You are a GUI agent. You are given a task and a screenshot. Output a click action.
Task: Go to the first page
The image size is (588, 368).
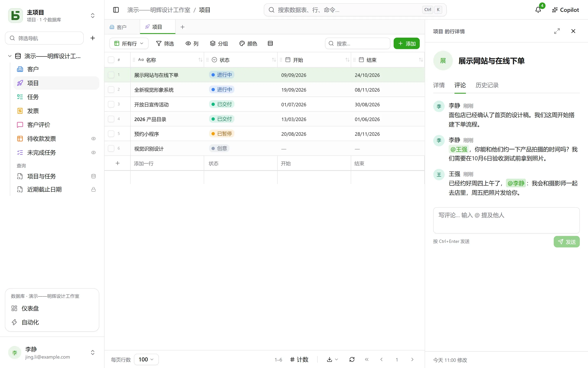[x=367, y=359]
